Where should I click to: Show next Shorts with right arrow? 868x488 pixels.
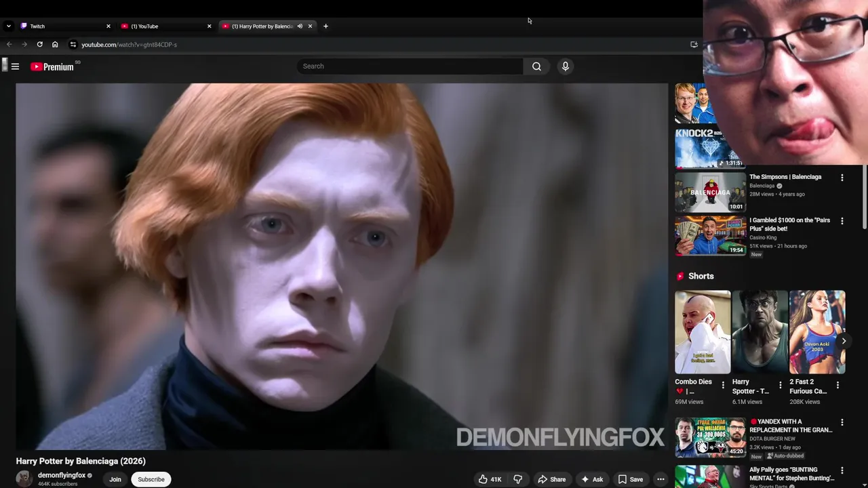844,340
